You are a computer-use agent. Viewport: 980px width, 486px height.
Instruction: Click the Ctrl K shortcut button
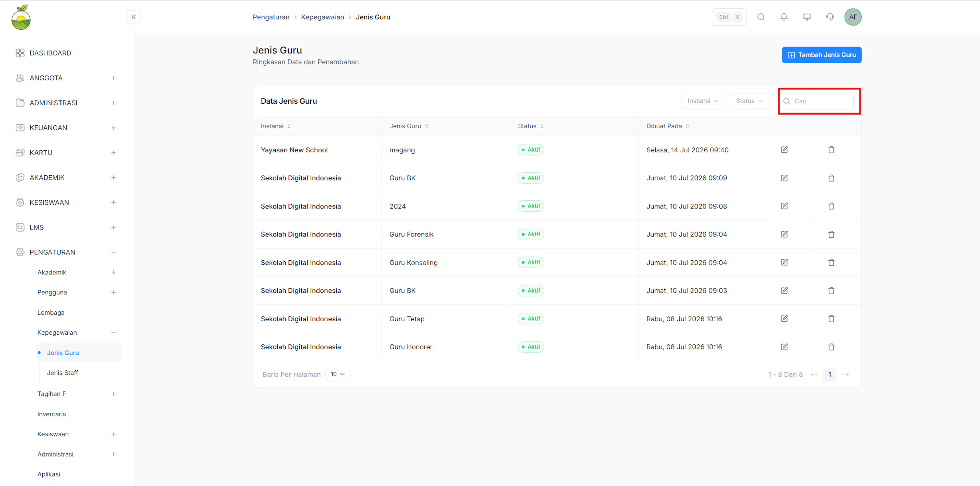point(729,17)
